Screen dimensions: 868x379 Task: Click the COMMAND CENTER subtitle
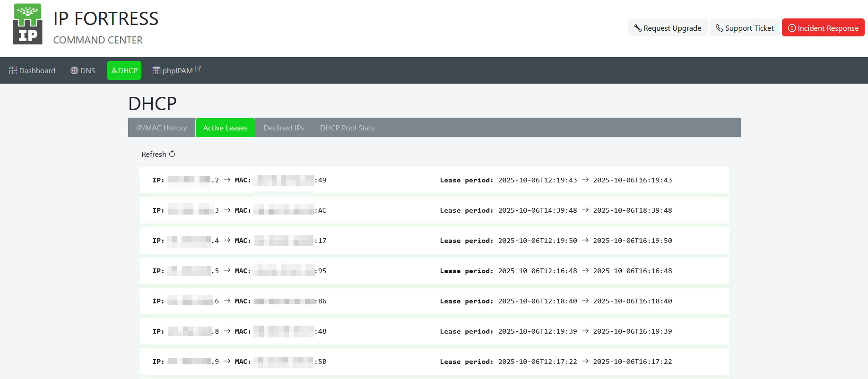coord(98,40)
